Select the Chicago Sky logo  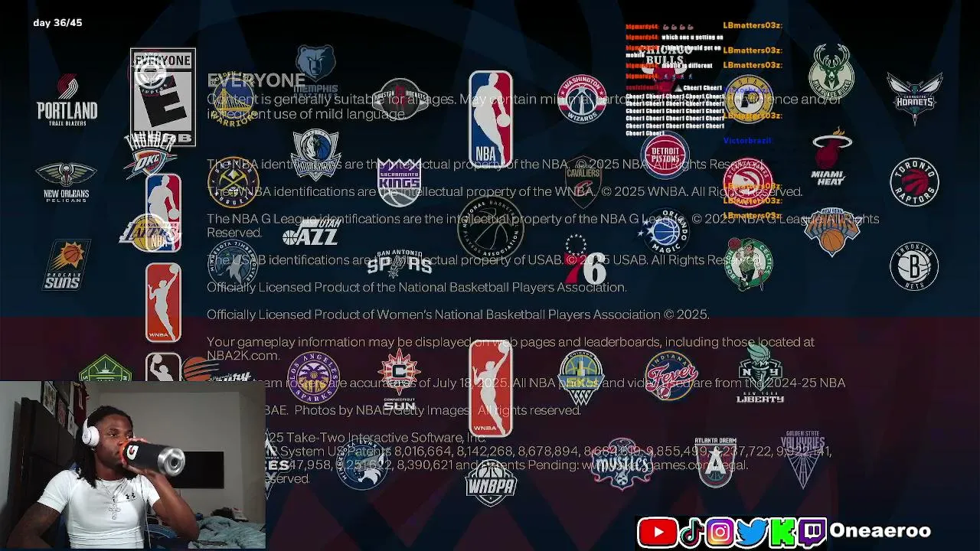pyautogui.click(x=581, y=378)
